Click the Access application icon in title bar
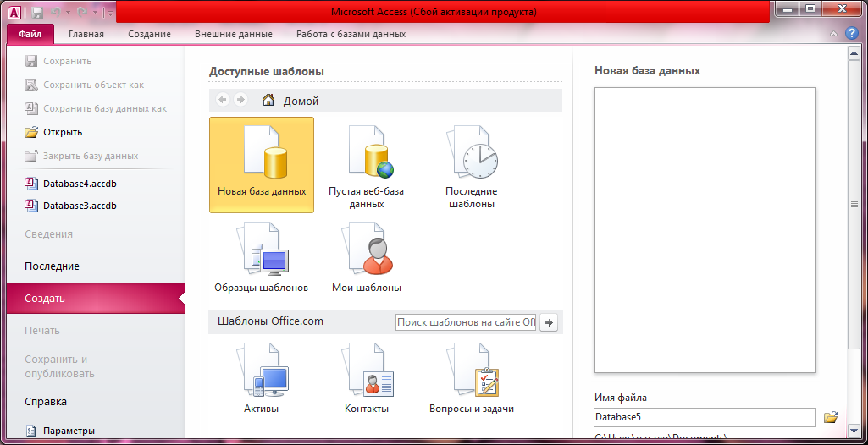 [15, 11]
